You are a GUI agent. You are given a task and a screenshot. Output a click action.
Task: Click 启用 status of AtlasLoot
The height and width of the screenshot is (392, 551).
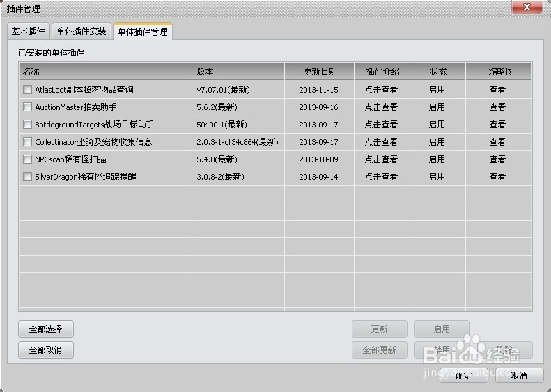[437, 90]
